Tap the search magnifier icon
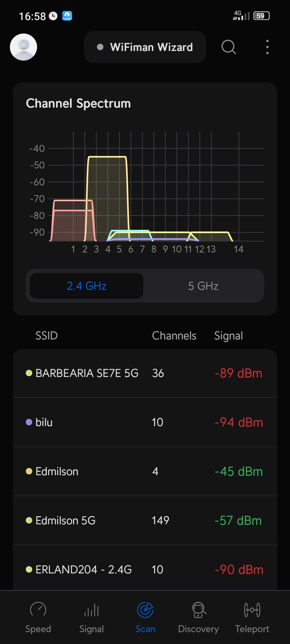Viewport: 290px width, 644px height. (x=229, y=47)
